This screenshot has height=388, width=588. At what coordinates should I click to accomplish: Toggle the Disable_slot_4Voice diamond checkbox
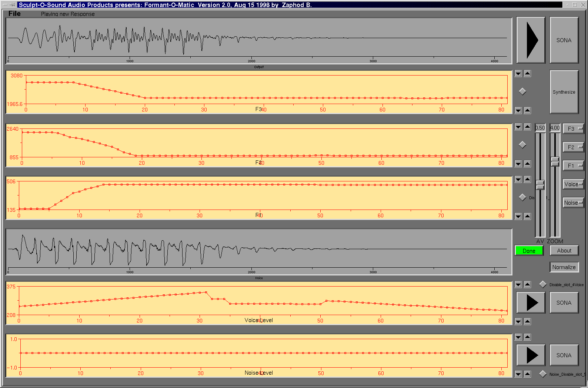543,284
